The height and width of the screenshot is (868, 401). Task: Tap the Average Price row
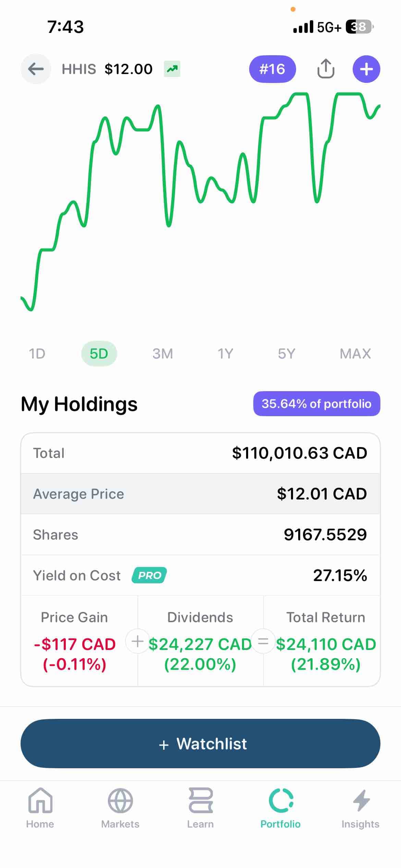[200, 494]
